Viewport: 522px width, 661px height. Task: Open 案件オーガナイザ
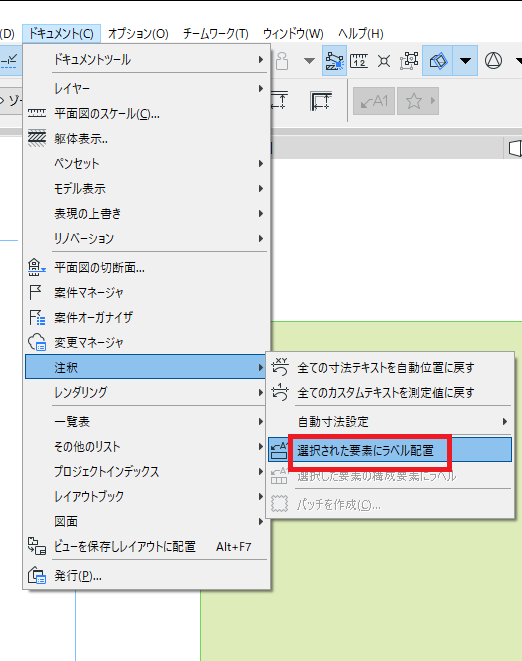146,317
